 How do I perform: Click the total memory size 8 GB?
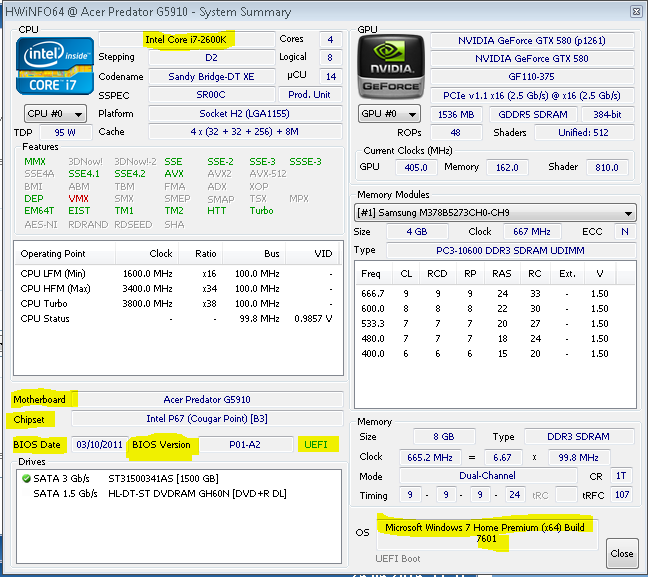click(444, 437)
